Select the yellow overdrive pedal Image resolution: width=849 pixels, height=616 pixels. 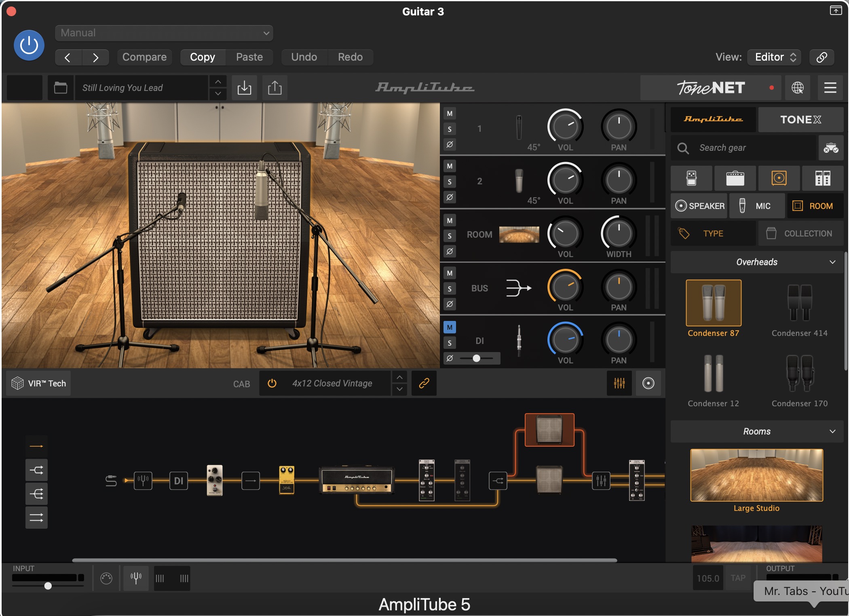[287, 480]
